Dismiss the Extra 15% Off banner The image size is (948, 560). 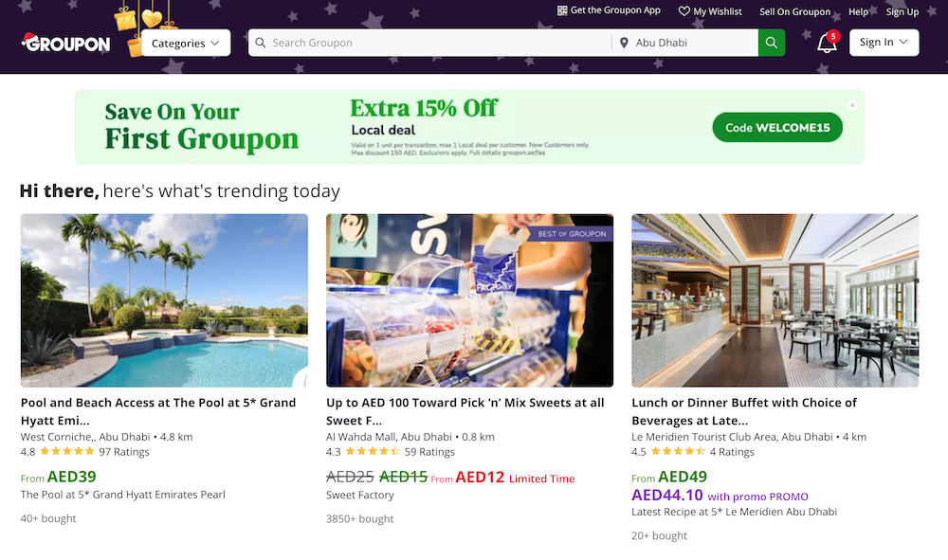pos(852,105)
